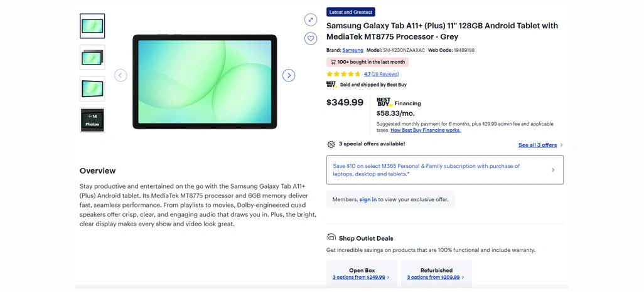The image size is (644, 292).
Task: Select the third product thumbnail
Action: coord(92,89)
